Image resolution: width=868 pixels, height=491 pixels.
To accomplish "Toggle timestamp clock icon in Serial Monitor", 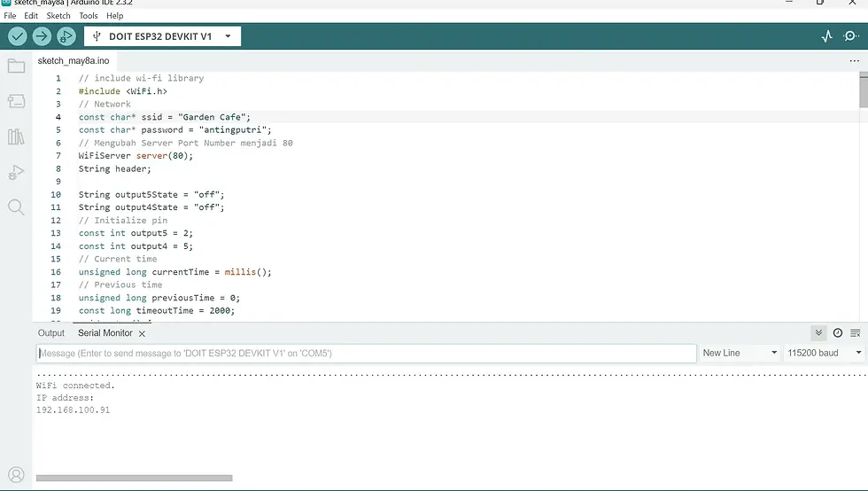I will (838, 333).
